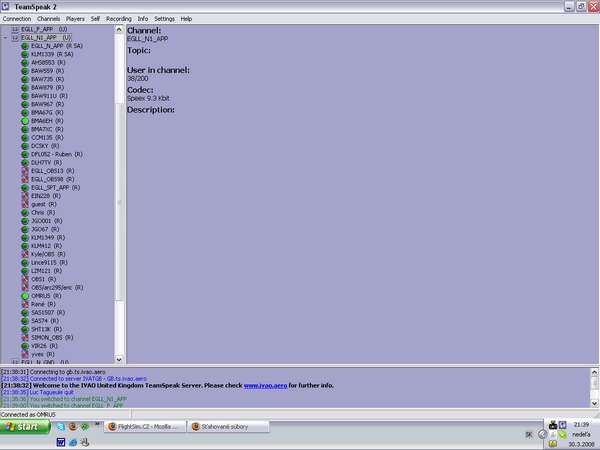600x450 pixels.
Task: Open the Connection menu
Action: pos(16,19)
